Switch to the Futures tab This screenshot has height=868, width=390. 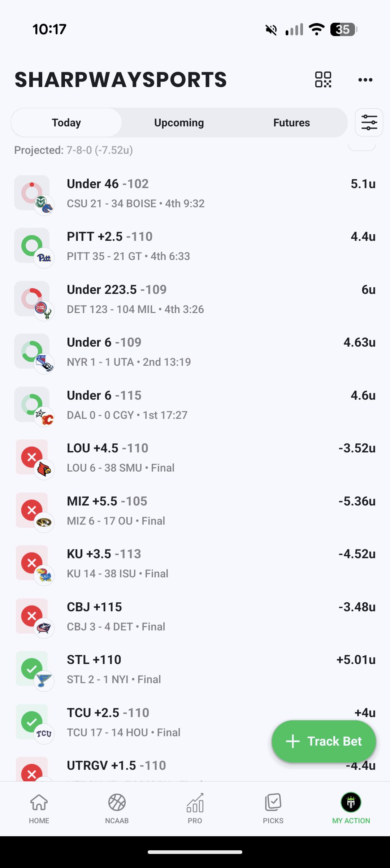click(x=291, y=123)
